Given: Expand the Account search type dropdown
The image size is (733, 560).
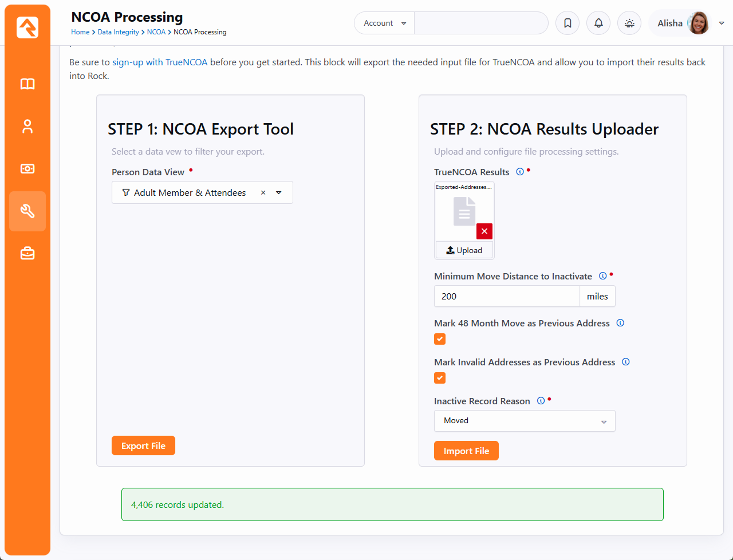Looking at the screenshot, I should 385,23.
